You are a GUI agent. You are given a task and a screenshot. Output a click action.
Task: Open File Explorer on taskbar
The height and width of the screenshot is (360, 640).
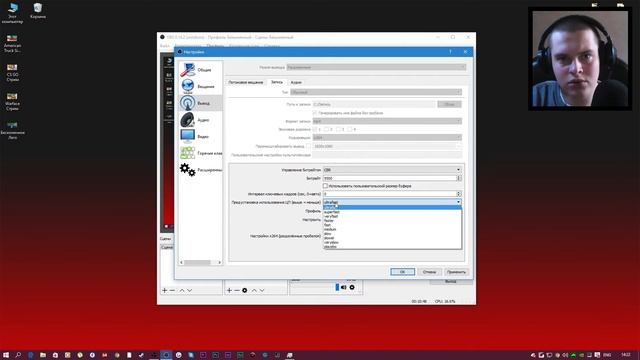(43, 355)
